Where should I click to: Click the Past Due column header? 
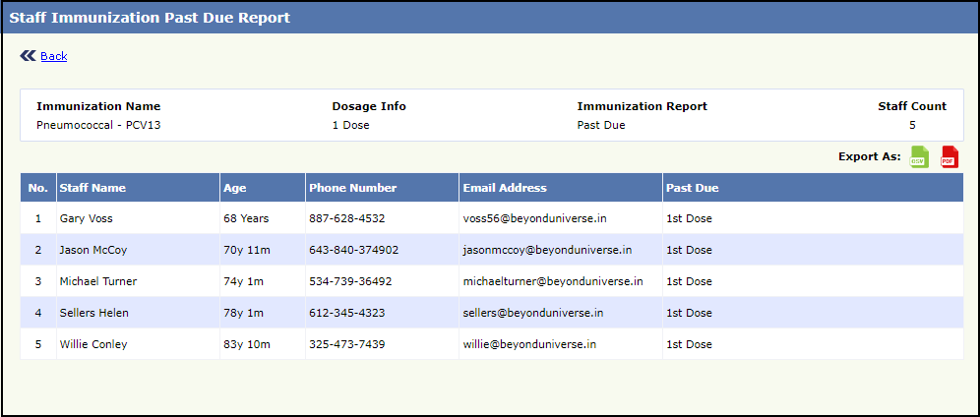tap(692, 188)
